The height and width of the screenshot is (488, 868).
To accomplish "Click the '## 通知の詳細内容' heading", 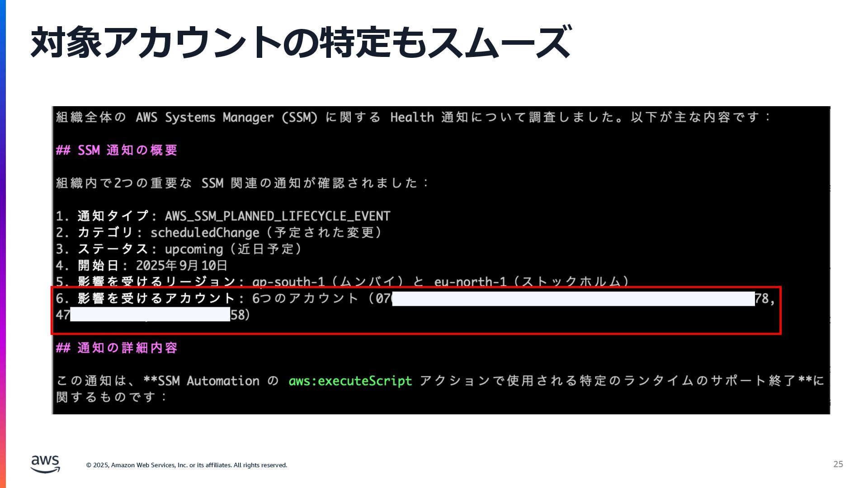I will pos(117,348).
